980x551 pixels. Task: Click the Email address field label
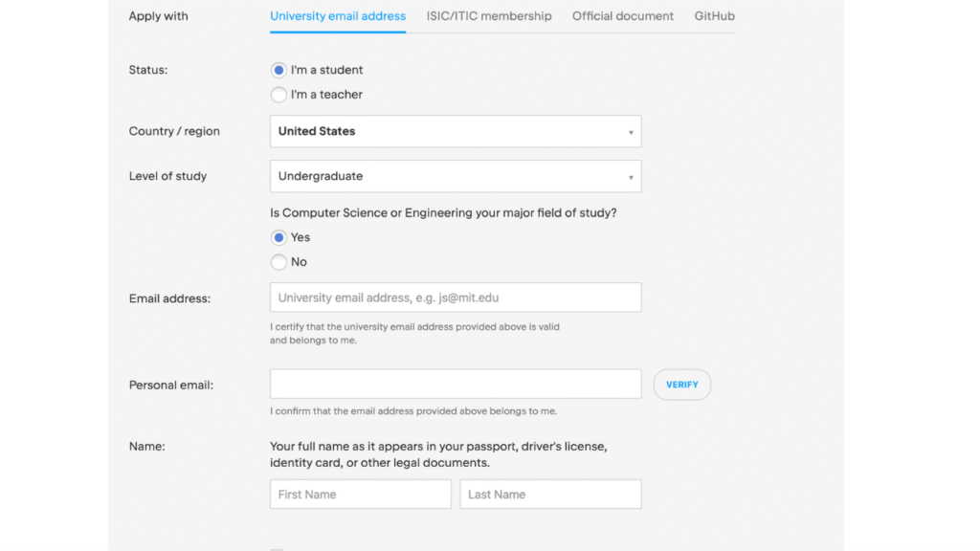pyautogui.click(x=169, y=298)
